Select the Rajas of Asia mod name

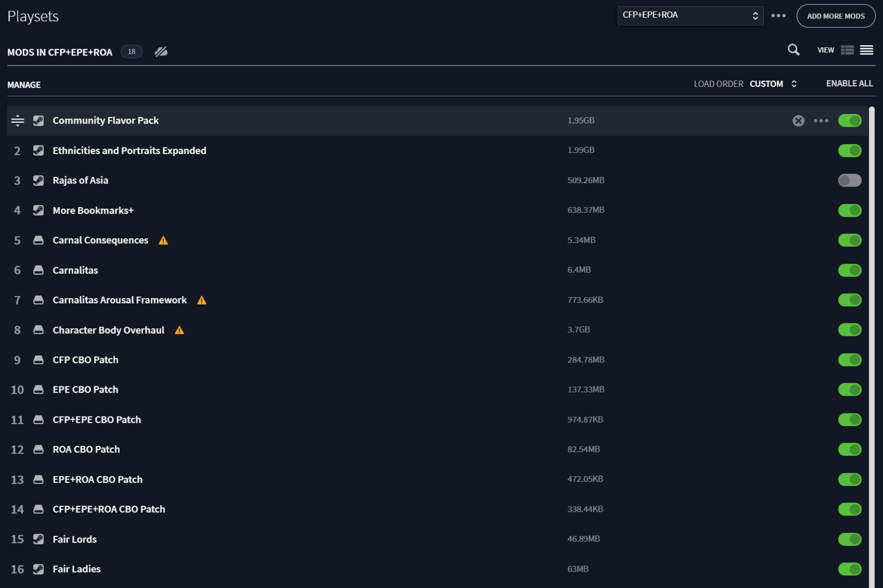[81, 180]
